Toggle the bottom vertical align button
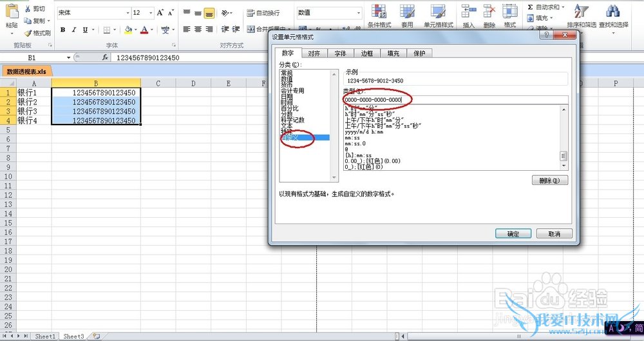The height and width of the screenshot is (341, 644). (x=209, y=13)
